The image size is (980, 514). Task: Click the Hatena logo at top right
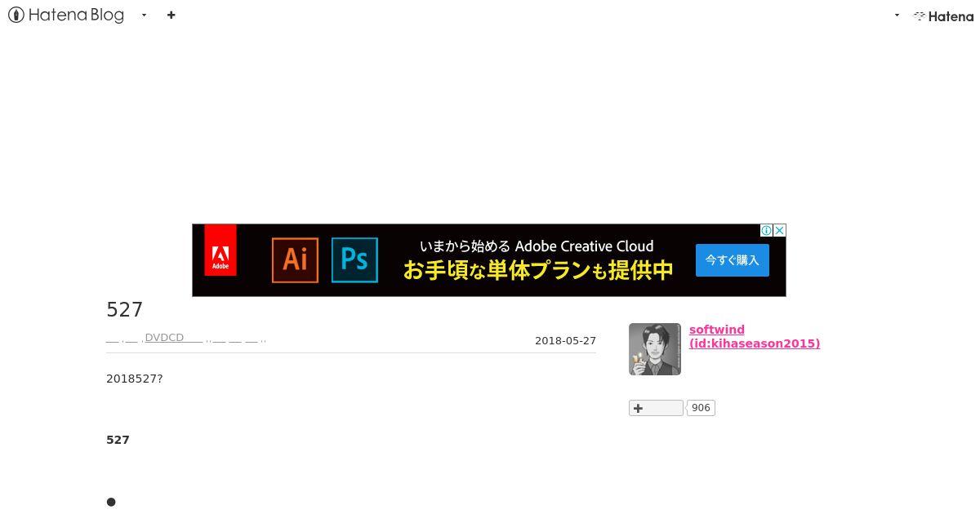coord(944,16)
